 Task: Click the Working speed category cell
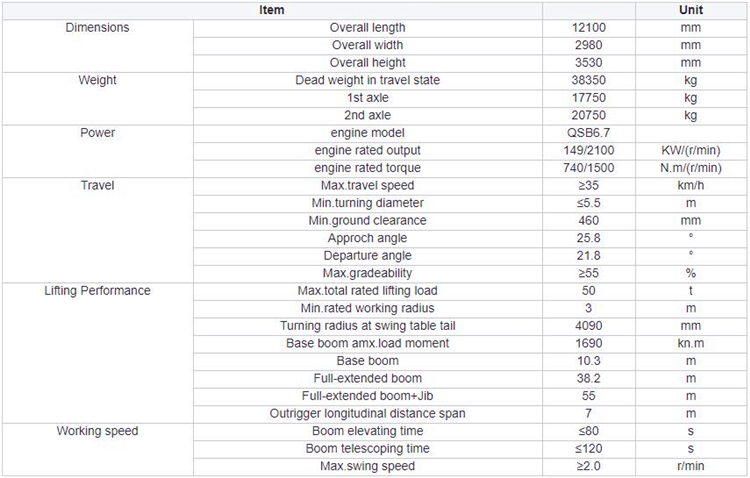coord(98,449)
